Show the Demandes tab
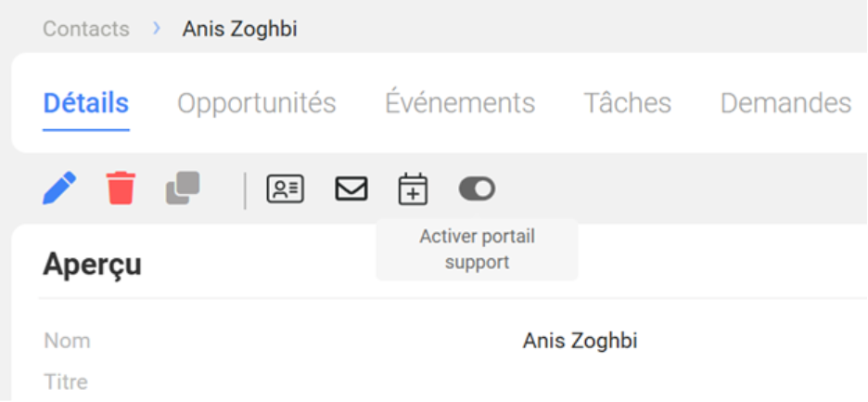The height and width of the screenshot is (402, 868). click(x=785, y=103)
